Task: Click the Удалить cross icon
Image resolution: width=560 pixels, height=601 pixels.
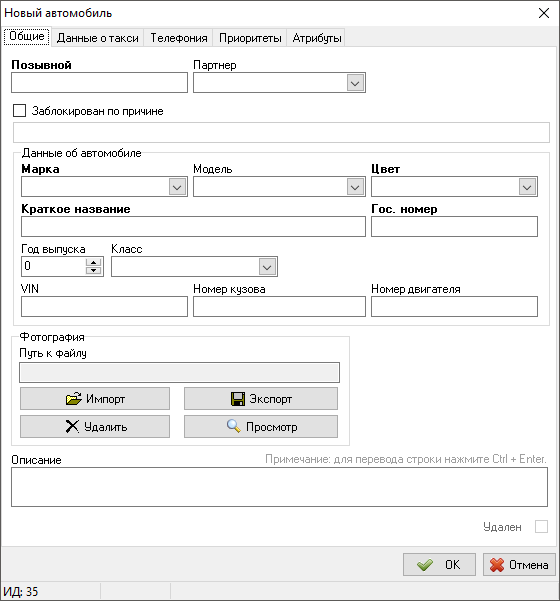Action: click(72, 426)
